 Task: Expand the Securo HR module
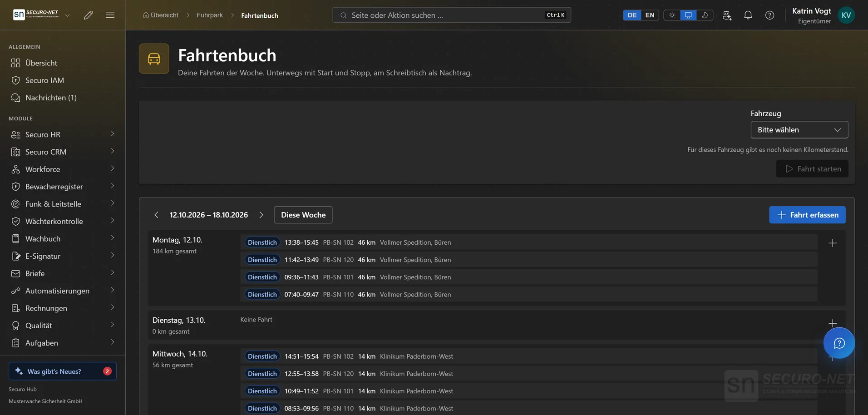(x=63, y=134)
